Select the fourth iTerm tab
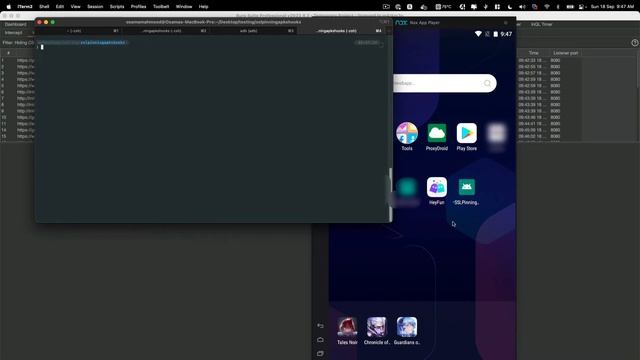This screenshot has width=640, height=360. pos(341,31)
